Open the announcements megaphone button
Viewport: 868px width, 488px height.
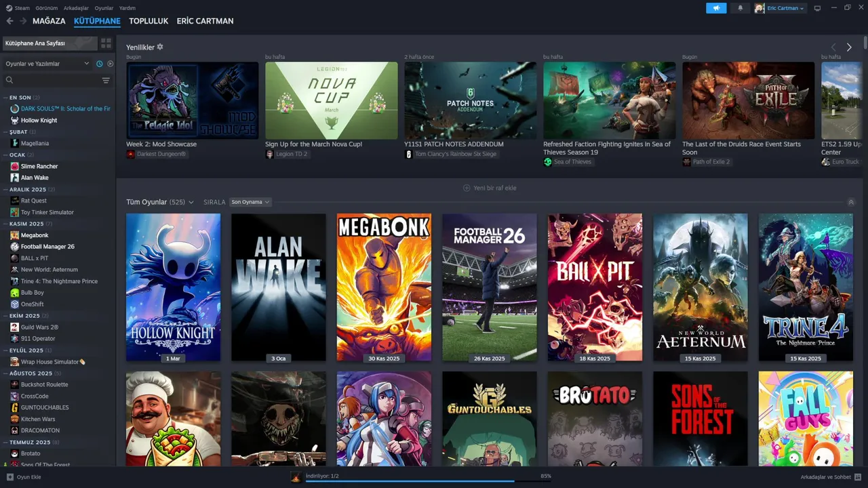pos(716,8)
